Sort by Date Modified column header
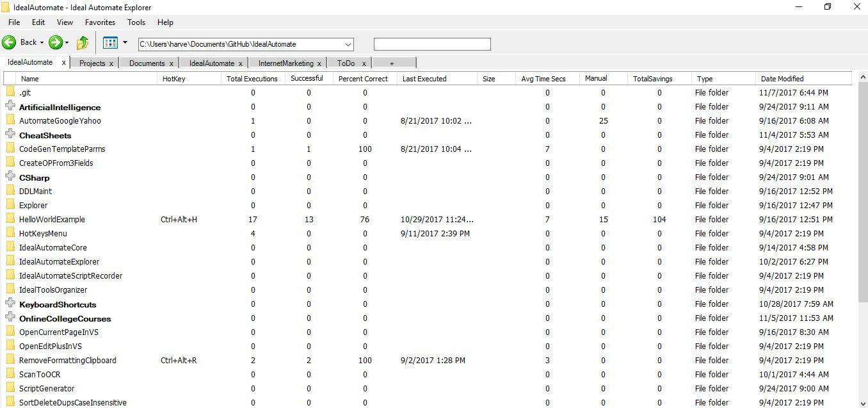 tap(803, 79)
